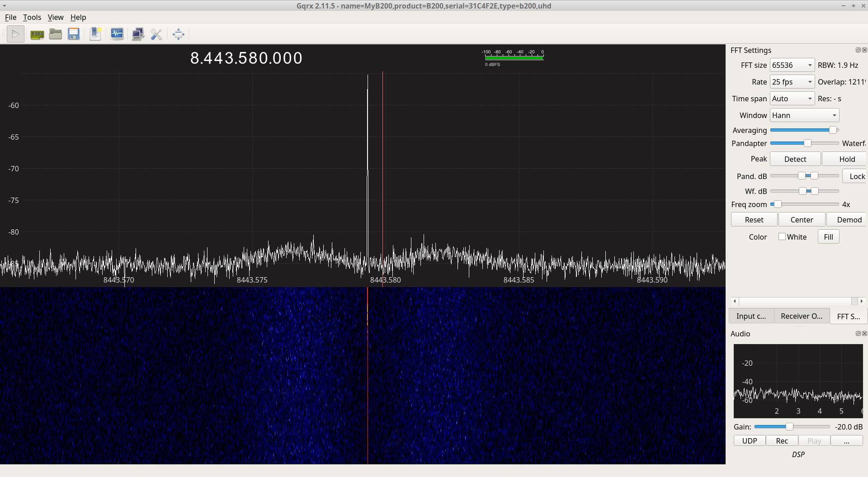Toggle the peak Detect button
The width and height of the screenshot is (868, 477).
pyautogui.click(x=795, y=159)
